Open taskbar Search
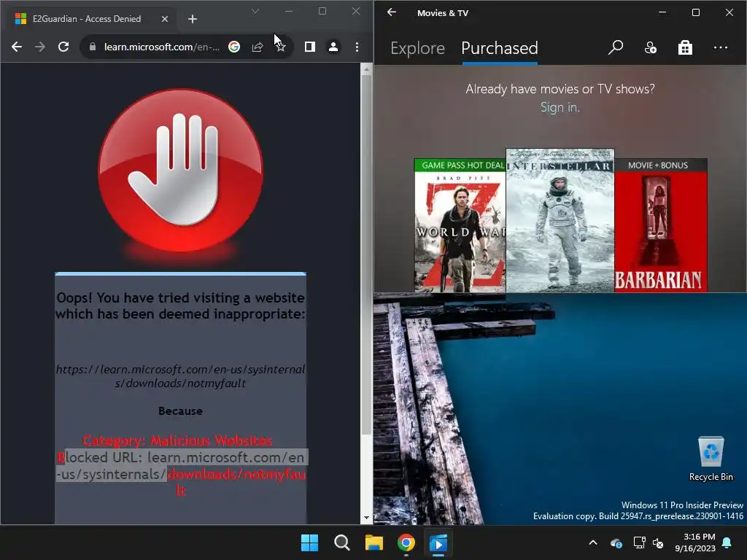 (341, 542)
